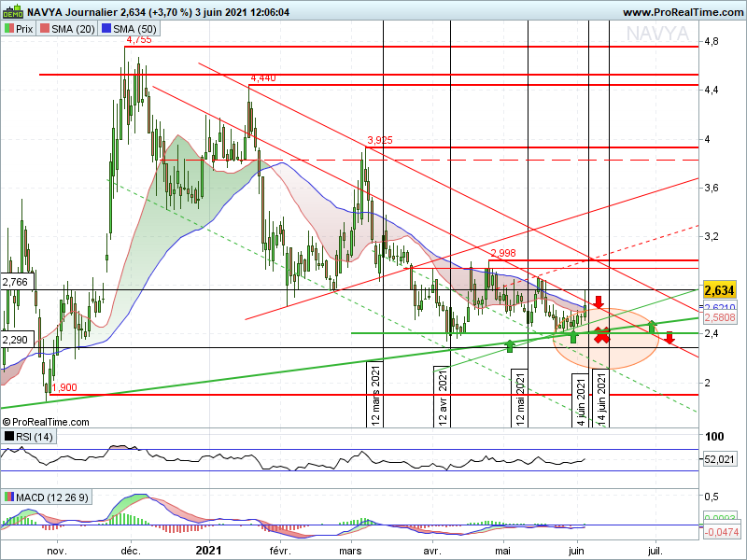Click the '12 mai 2021' vertical line label

[520, 399]
